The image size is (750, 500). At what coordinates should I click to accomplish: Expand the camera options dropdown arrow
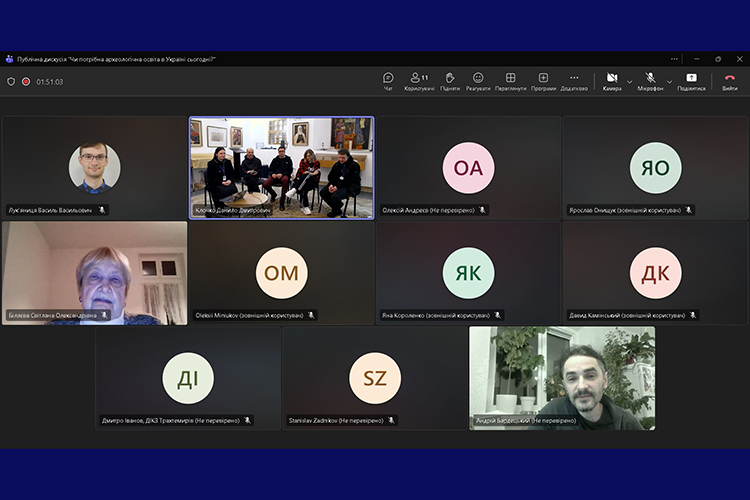[630, 81]
